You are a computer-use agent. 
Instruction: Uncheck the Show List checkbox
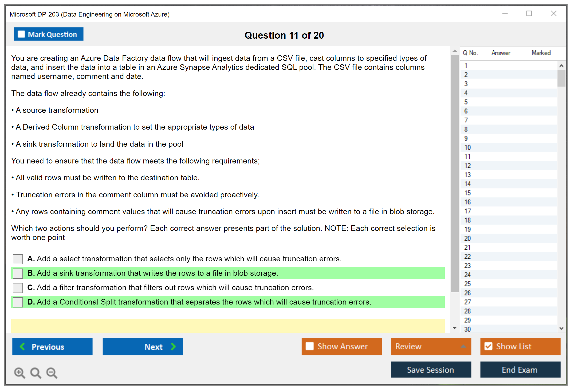click(488, 346)
